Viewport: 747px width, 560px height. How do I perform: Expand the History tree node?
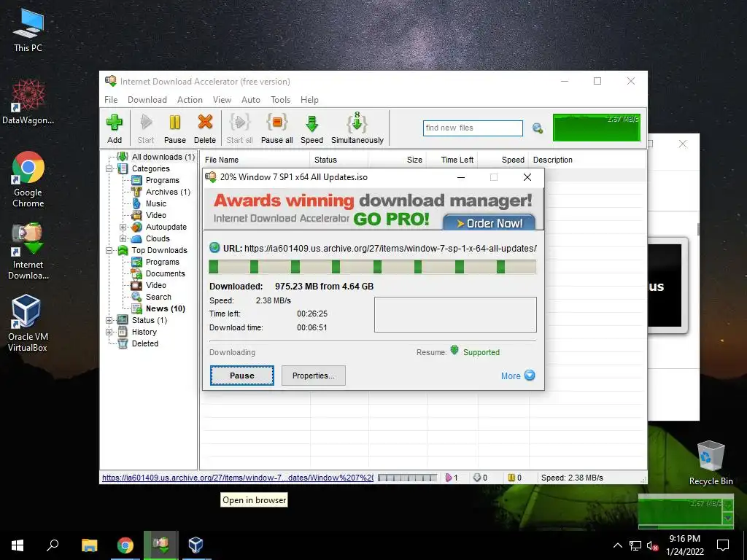[109, 332]
